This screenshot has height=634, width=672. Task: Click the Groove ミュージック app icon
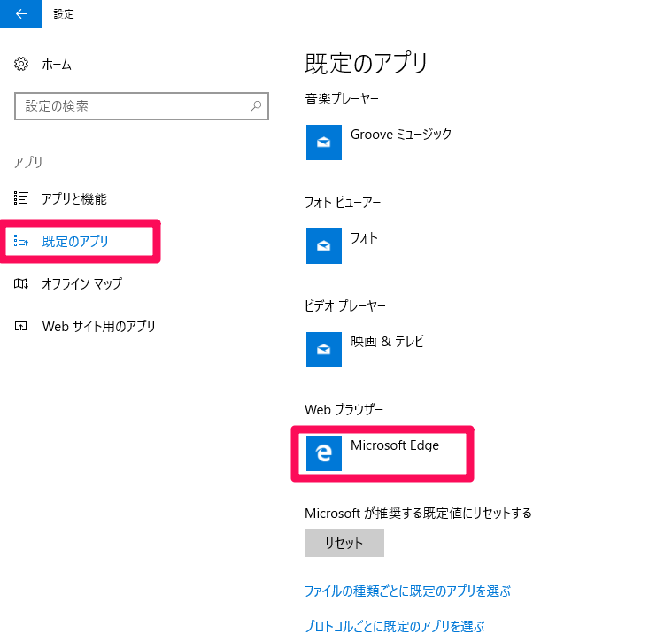323,143
